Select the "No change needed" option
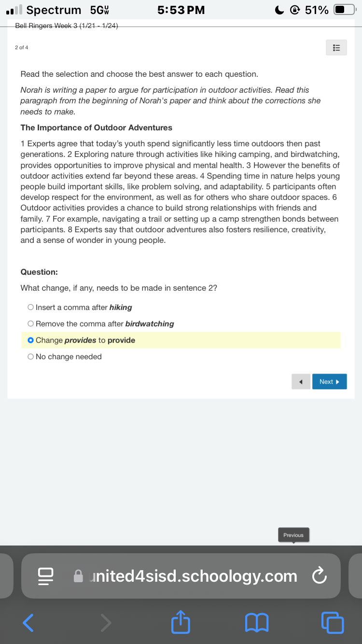The height and width of the screenshot is (644, 362). [x=65, y=357]
